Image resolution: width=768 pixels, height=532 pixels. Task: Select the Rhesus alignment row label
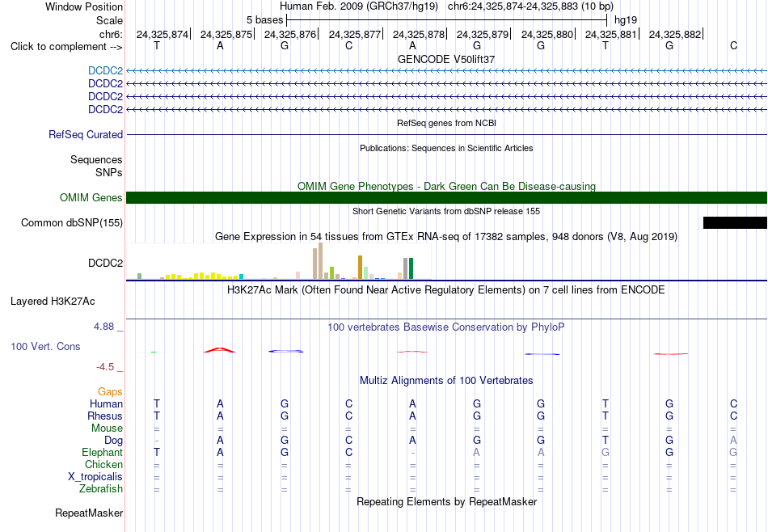click(105, 416)
